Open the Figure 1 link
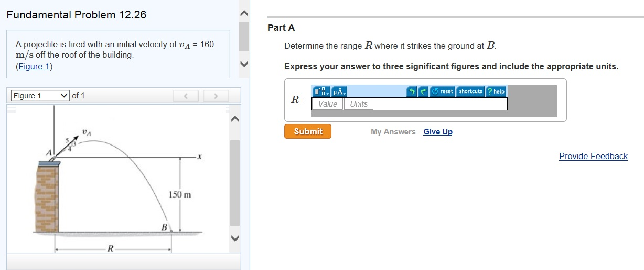This screenshot has width=644, height=270. [34, 66]
